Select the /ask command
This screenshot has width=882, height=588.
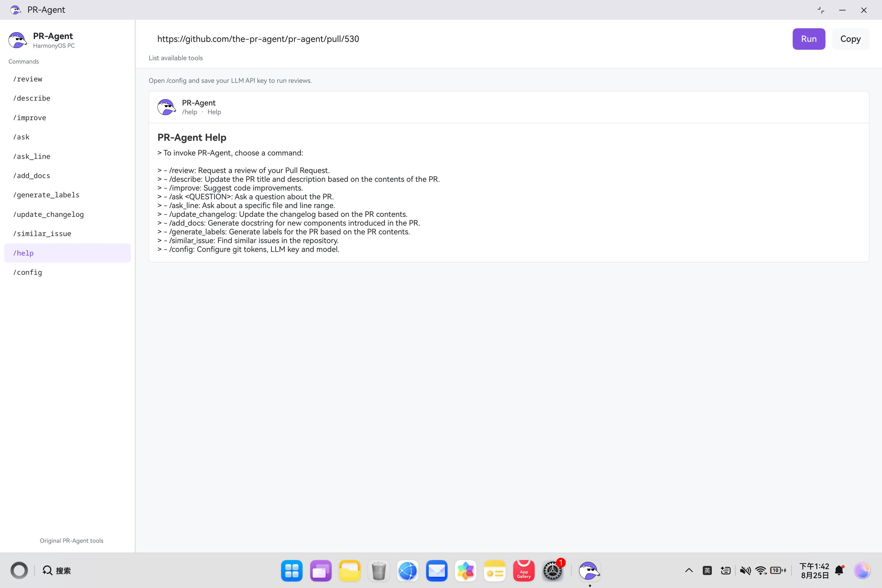coord(68,137)
